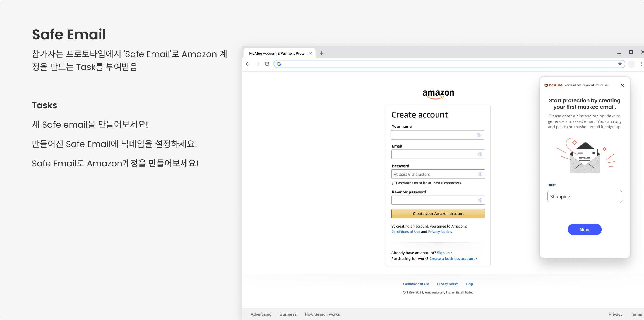Open Conditions of Use link in agreement text
644x320 pixels.
[x=406, y=232]
